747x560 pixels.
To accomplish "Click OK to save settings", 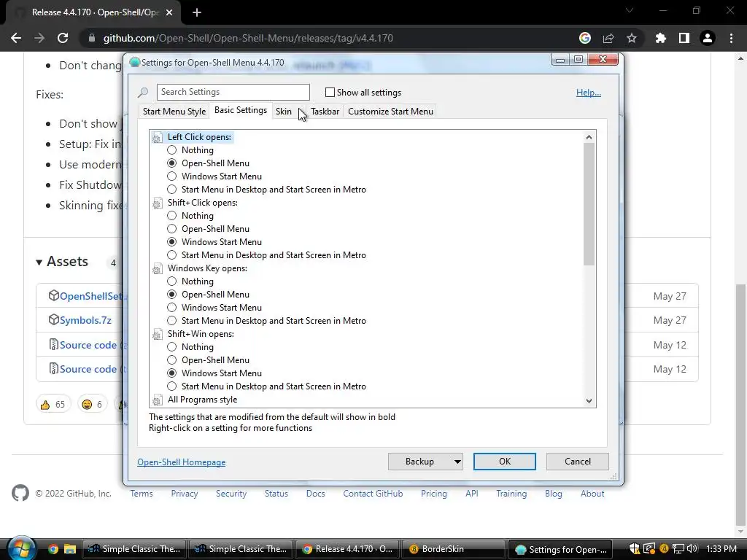I will (505, 462).
